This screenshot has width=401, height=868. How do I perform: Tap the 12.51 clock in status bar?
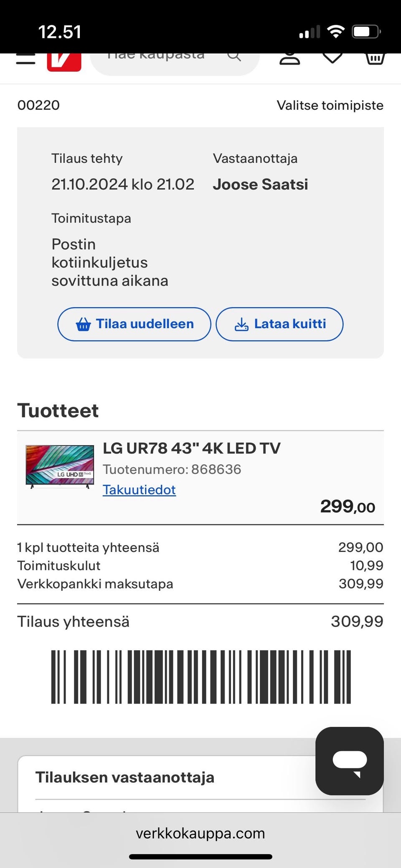tap(60, 32)
